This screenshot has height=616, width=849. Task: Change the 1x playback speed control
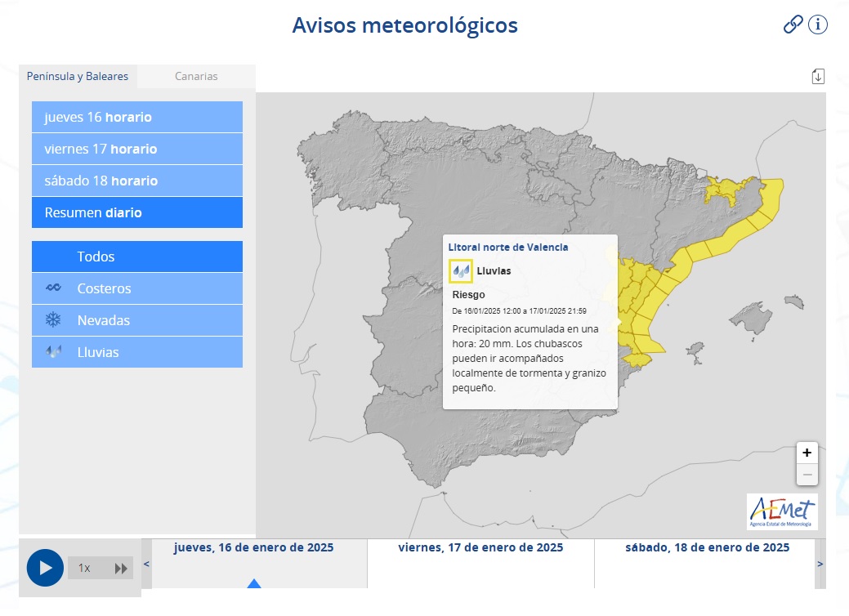point(84,567)
